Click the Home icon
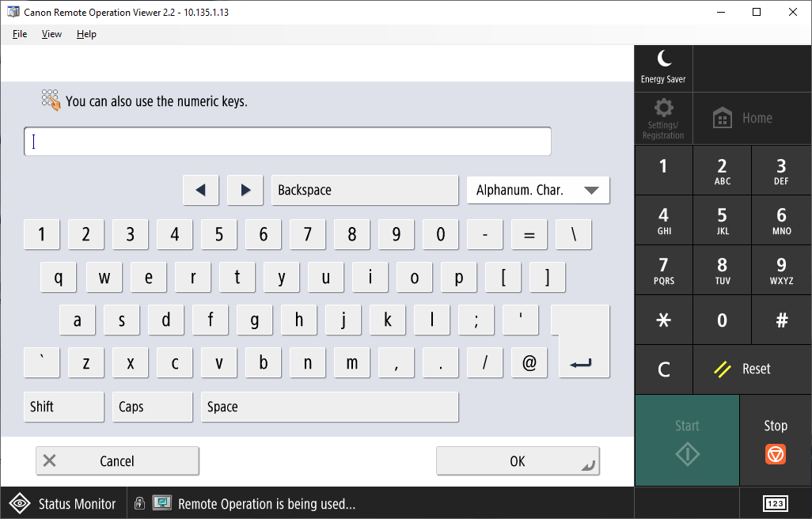The width and height of the screenshot is (812, 519). point(722,117)
